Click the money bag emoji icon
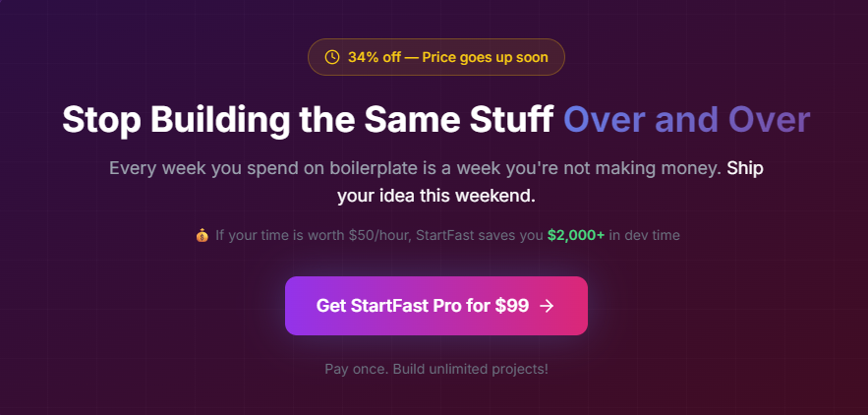868x415 pixels. pos(202,236)
